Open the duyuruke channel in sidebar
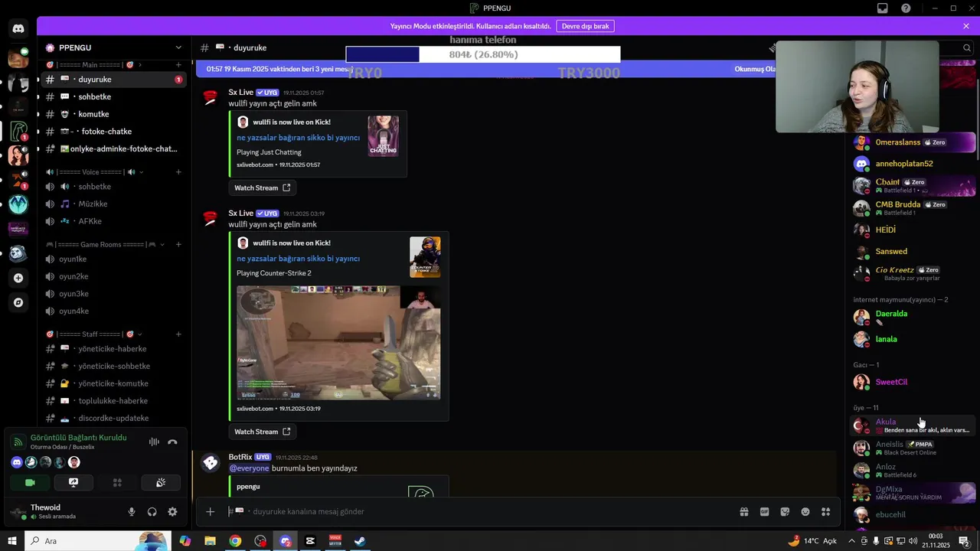 point(113,80)
